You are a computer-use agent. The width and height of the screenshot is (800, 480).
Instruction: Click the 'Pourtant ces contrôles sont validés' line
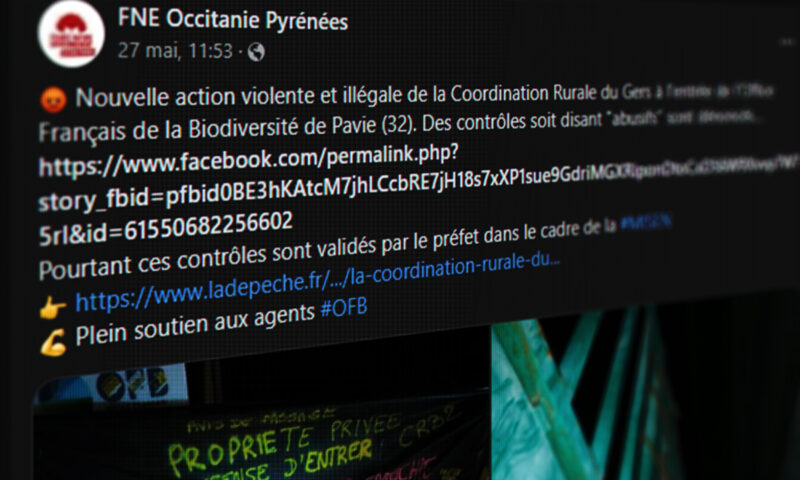pyautogui.click(x=328, y=250)
